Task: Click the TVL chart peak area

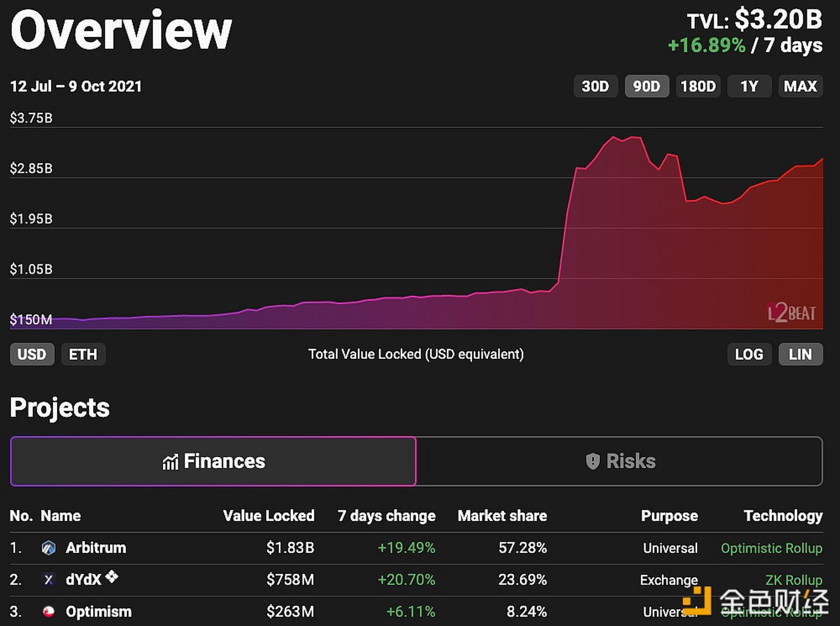Action: pyautogui.click(x=626, y=139)
